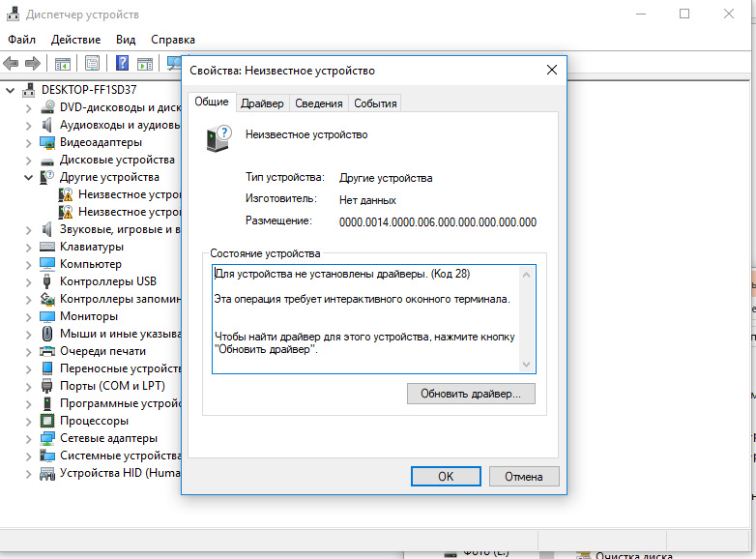Click Отмена to dismiss the dialog

(x=524, y=476)
